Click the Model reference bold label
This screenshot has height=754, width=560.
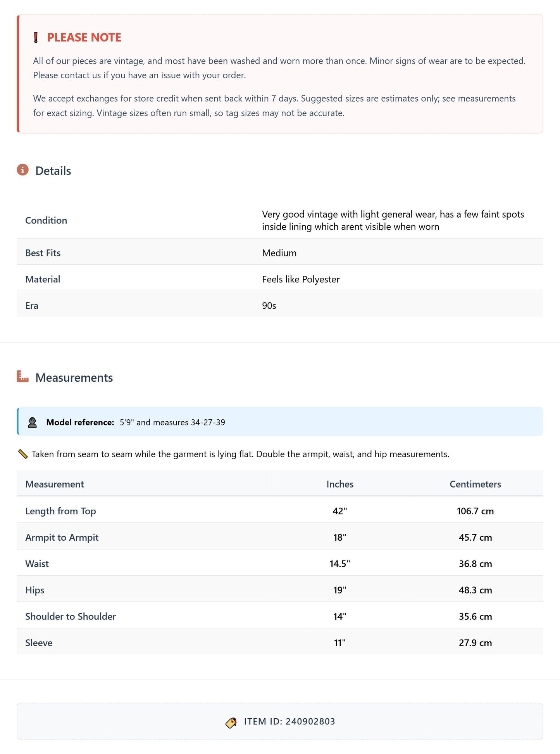[80, 422]
